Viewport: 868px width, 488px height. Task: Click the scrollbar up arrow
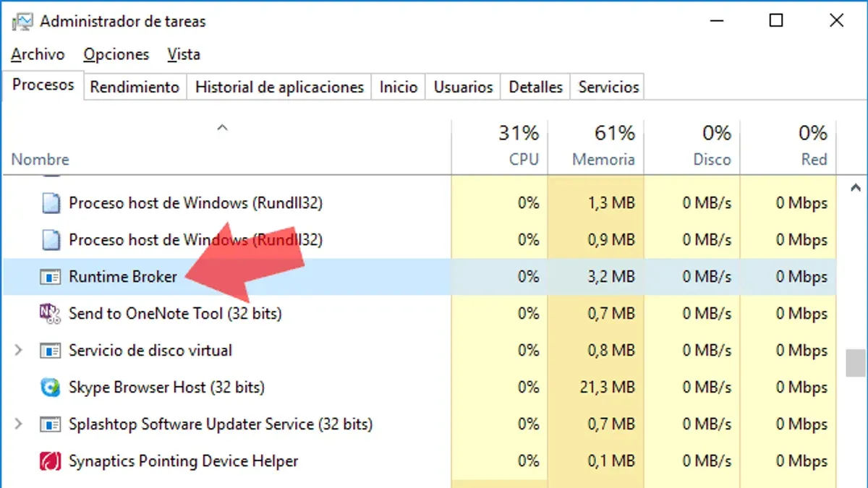pyautogui.click(x=855, y=187)
